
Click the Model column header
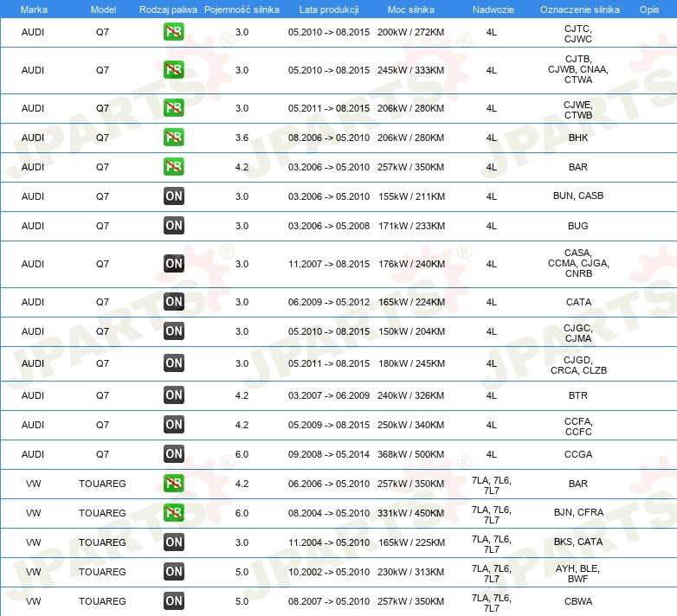[103, 10]
